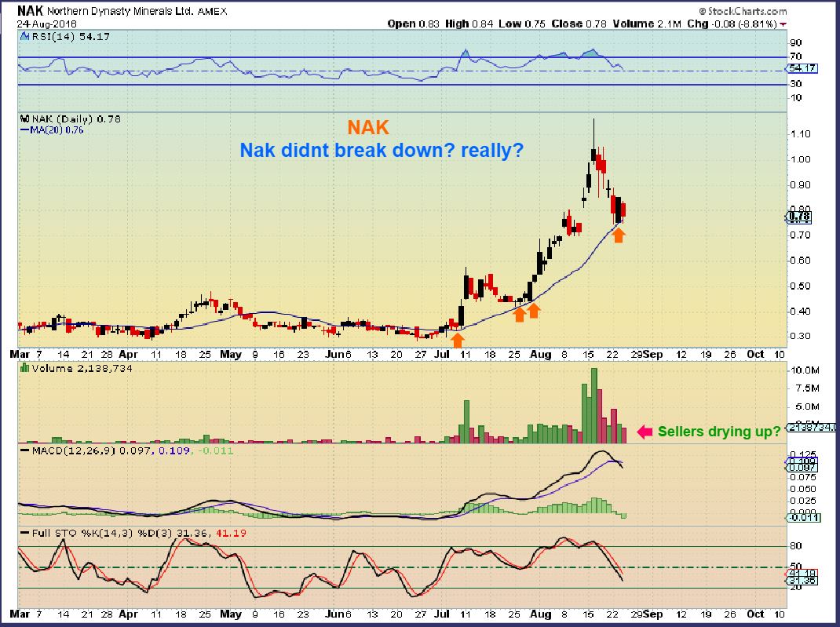
Task: Click the NAK (Daily) candlestick legend icon
Action: (24, 118)
